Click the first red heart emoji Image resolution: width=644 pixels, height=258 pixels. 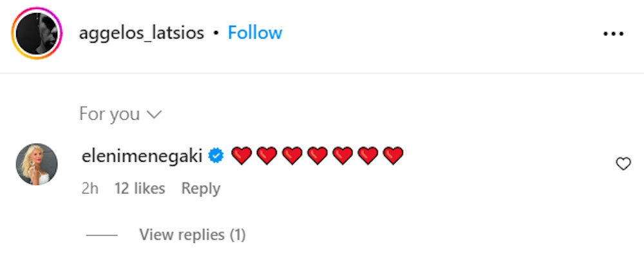click(x=241, y=155)
